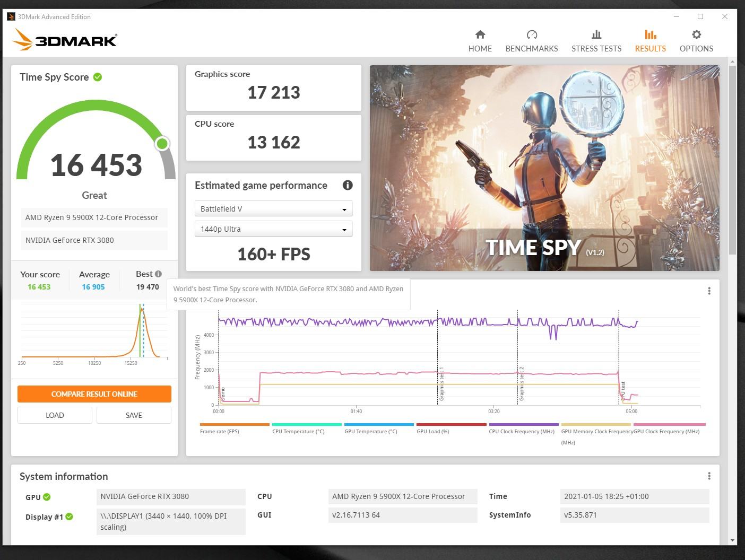Open the 1440p Ultra resolution dropdown
The image size is (745, 560).
click(x=273, y=229)
